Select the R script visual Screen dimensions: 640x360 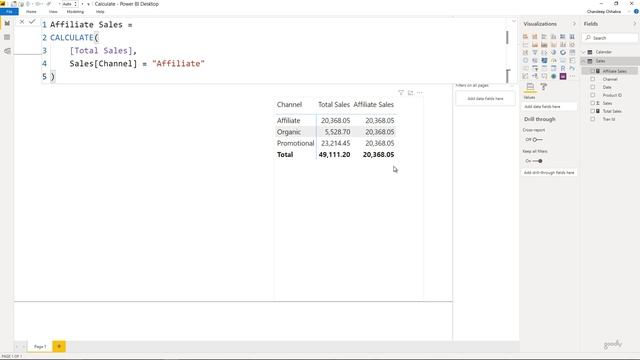[x=563, y=68]
